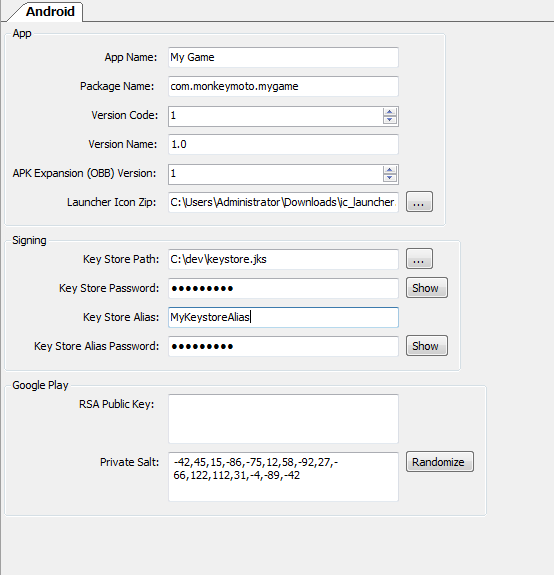554x575 pixels.
Task: Decrease OBB Version with down arrow
Action: pos(390,178)
